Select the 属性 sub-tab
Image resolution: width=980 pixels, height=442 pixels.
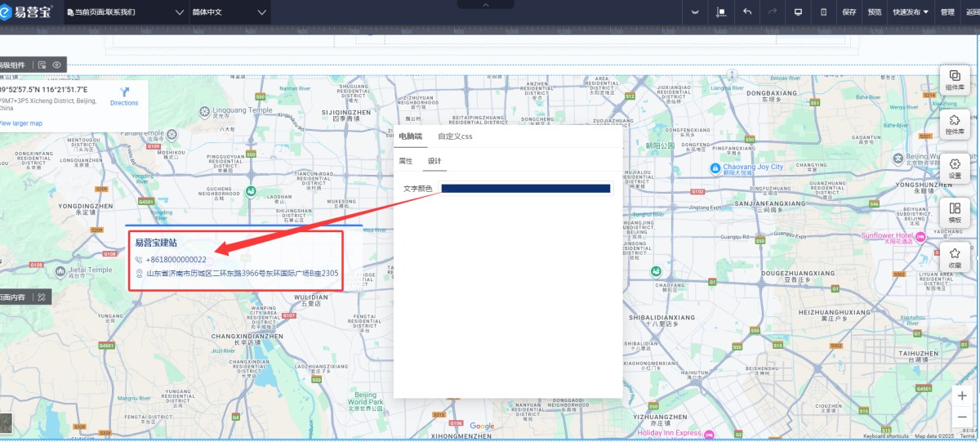pyautogui.click(x=406, y=161)
